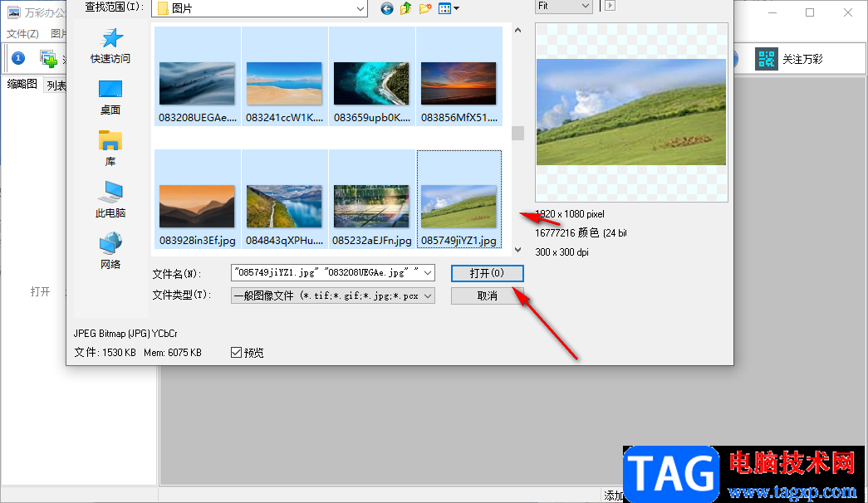
Task: Expand the file name dropdown
Action: [428, 273]
